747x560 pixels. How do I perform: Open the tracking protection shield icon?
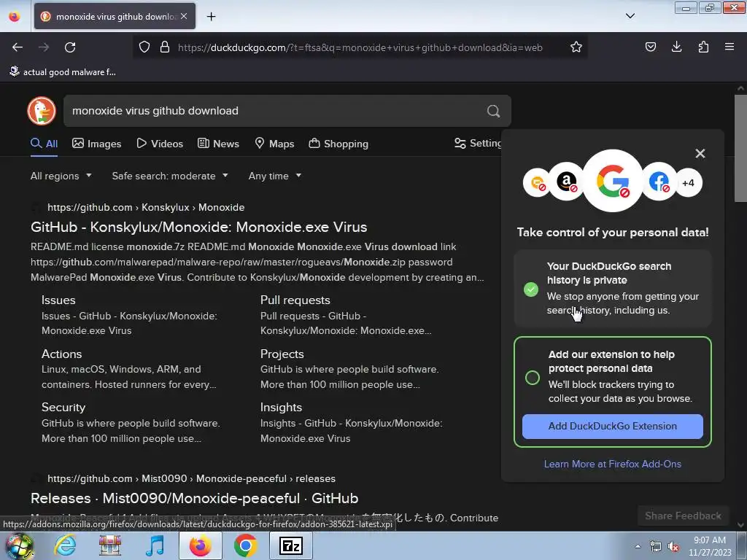click(144, 47)
